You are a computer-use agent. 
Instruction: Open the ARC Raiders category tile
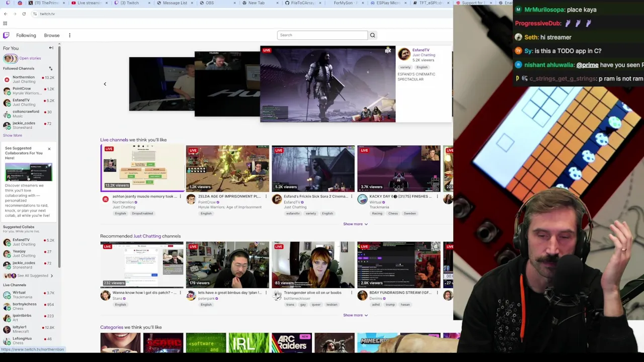[291, 342]
